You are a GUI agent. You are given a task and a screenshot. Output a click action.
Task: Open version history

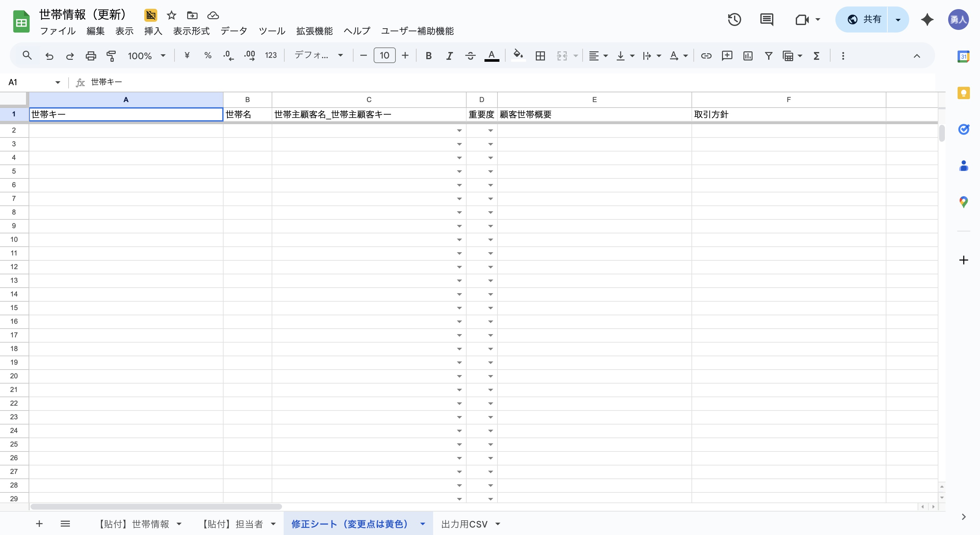[734, 19]
